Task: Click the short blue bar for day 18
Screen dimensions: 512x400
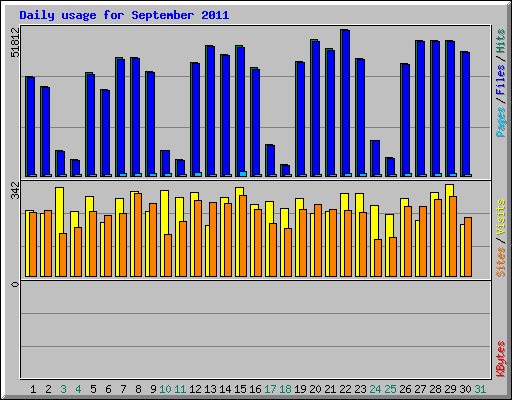Action: pos(285,170)
